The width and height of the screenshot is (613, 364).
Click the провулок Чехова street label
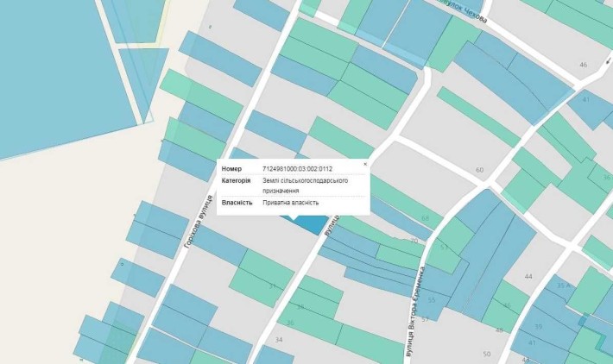(x=460, y=11)
